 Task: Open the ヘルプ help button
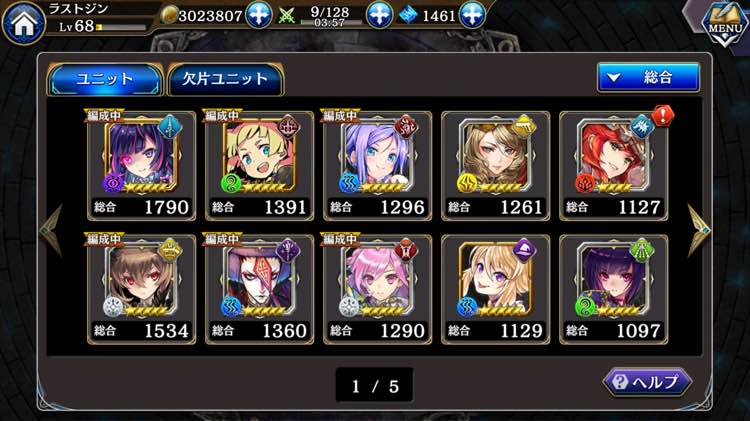point(647,382)
